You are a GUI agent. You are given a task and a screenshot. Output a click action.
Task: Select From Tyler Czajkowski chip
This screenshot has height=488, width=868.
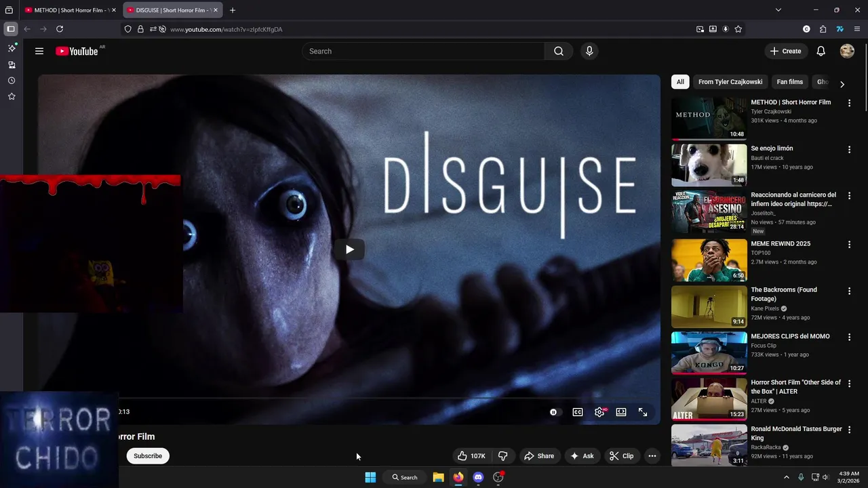tap(730, 82)
